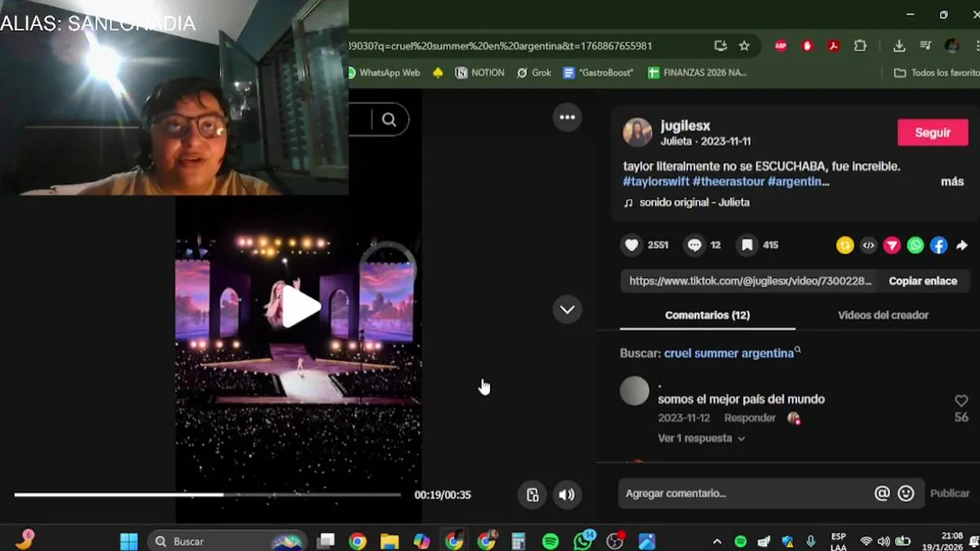980x551 pixels.
Task: Go to next video with down chevron
Action: [567, 309]
